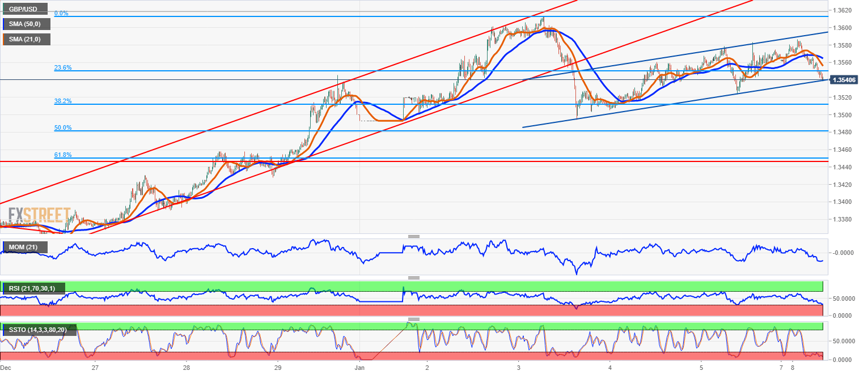Viewport: 868px width, 375px height.
Task: Click the 1.3600 price axis value
Action: pyautogui.click(x=842, y=28)
